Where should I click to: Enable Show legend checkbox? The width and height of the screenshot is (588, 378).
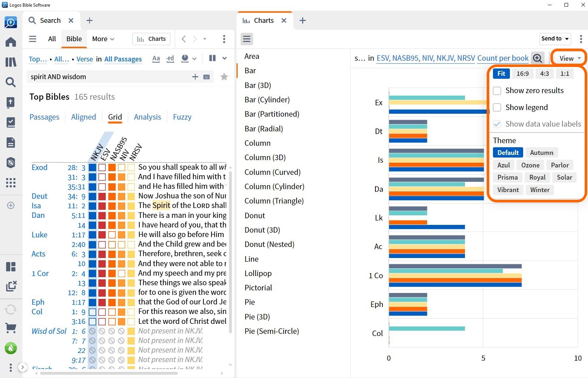497,107
